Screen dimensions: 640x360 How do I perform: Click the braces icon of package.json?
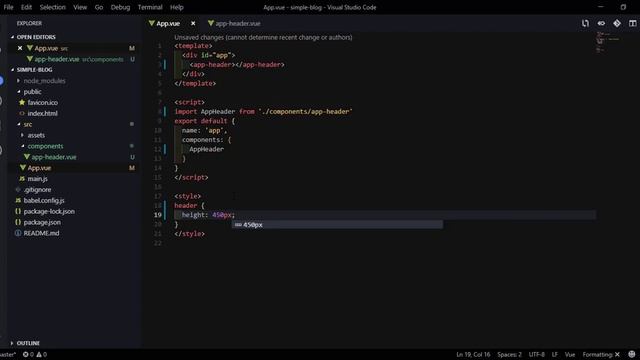tap(18, 222)
